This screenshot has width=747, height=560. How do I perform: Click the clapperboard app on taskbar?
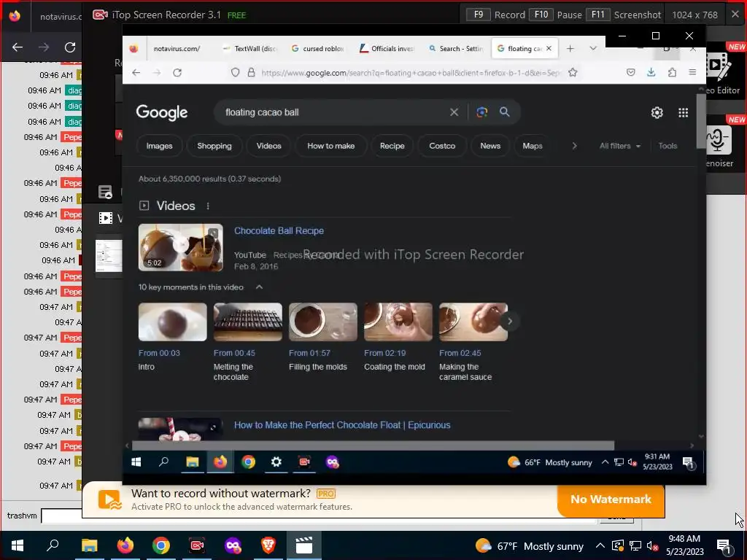pos(304,545)
